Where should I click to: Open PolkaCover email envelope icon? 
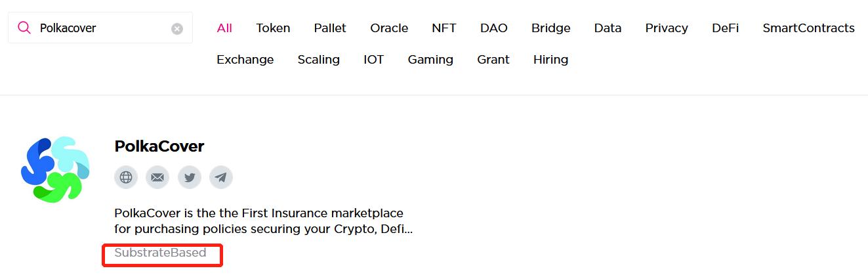(x=157, y=177)
